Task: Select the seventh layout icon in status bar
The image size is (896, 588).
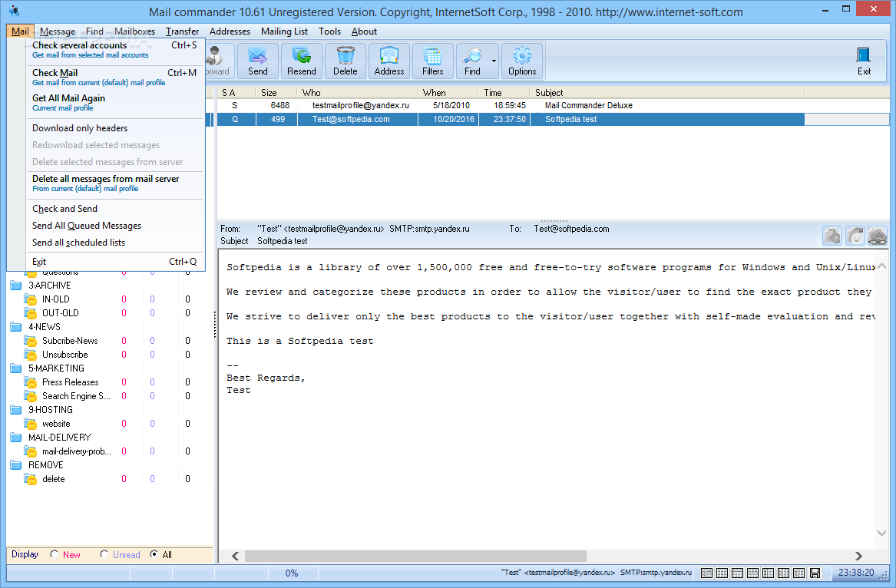Action: (x=799, y=573)
